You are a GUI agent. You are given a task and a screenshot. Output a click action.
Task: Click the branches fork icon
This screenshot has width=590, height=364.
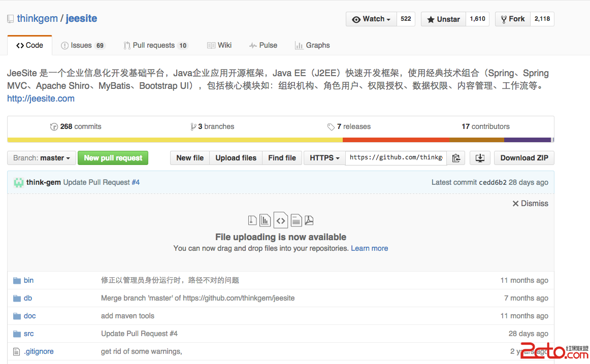tap(193, 127)
